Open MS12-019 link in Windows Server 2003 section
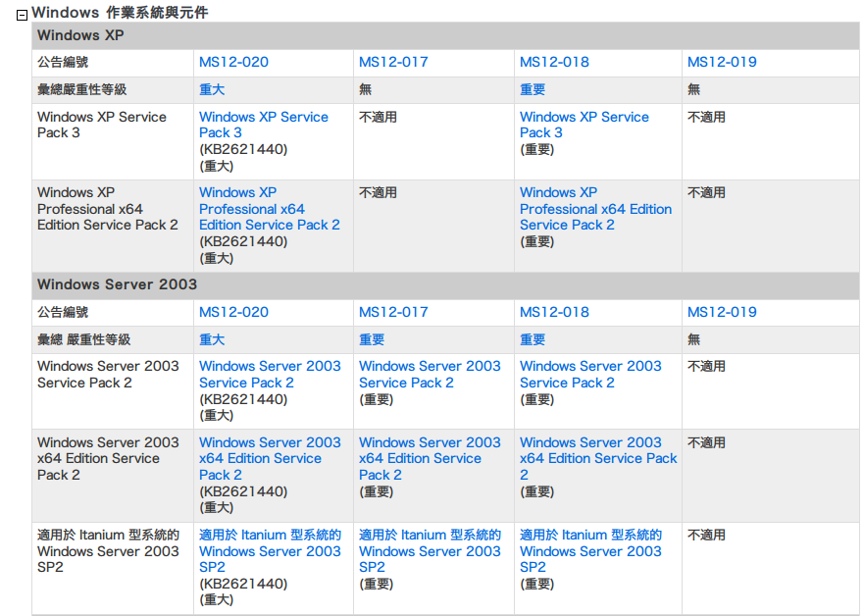This screenshot has height=616, width=864. (722, 312)
